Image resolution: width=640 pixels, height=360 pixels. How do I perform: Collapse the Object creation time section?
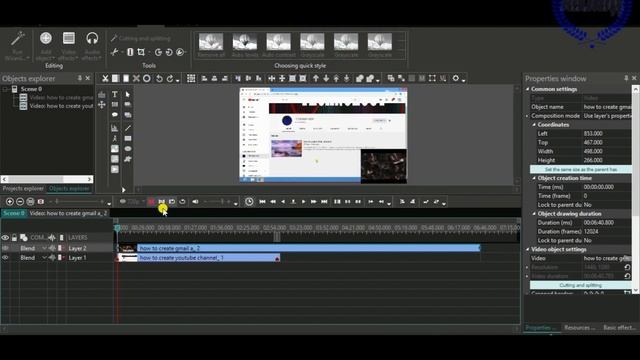point(534,178)
